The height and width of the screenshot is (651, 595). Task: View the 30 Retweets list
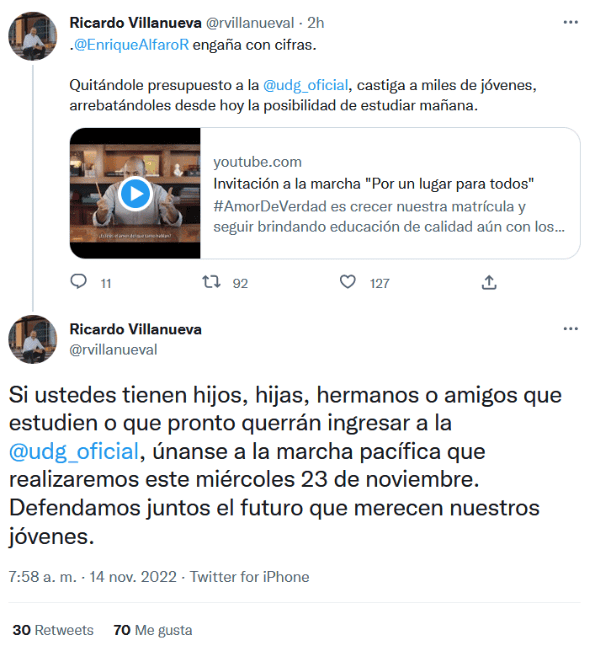[53, 630]
